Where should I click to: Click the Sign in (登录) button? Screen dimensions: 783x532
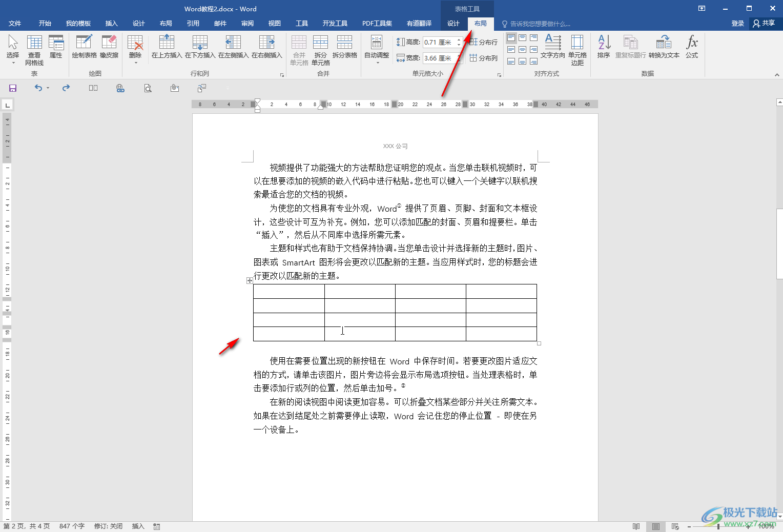coord(737,24)
